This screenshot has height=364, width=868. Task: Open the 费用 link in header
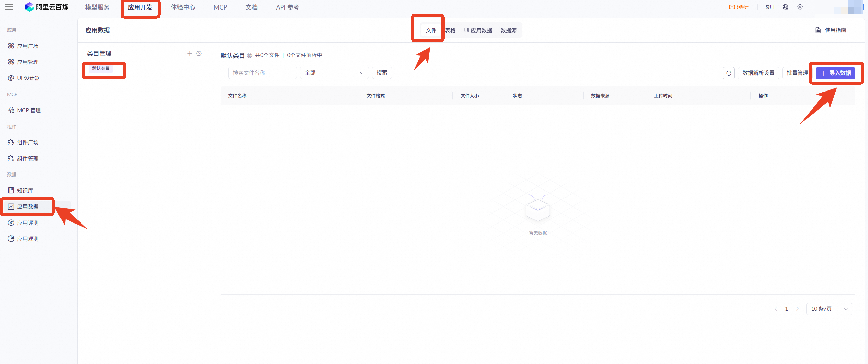tap(770, 7)
